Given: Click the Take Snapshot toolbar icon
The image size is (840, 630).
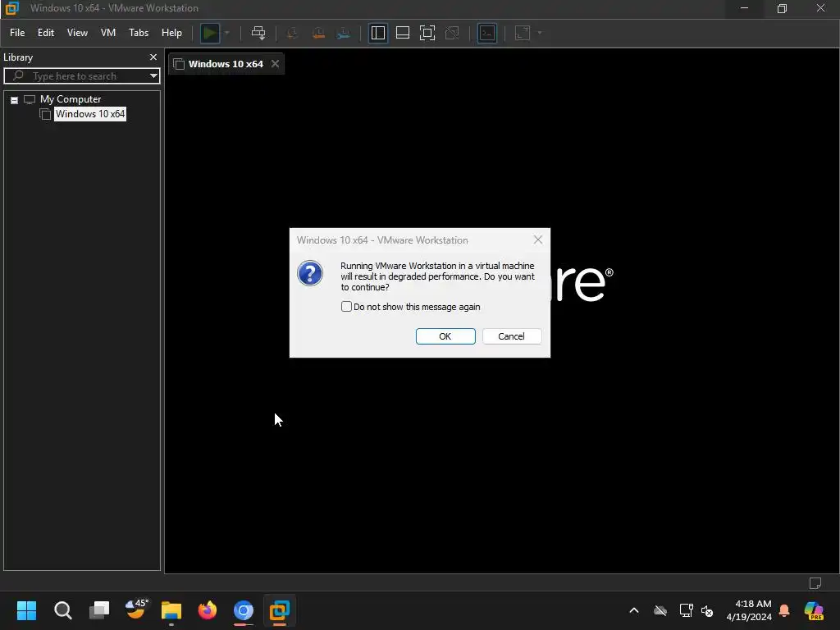Looking at the screenshot, I should click(293, 33).
